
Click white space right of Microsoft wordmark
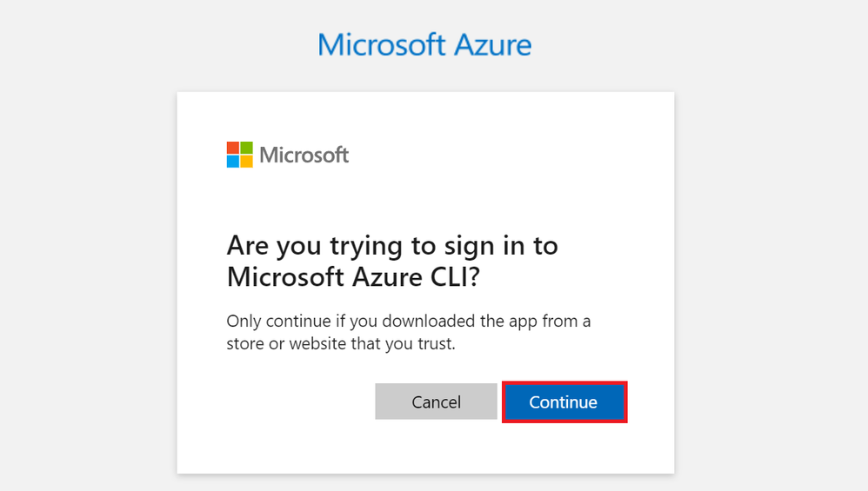504,156
